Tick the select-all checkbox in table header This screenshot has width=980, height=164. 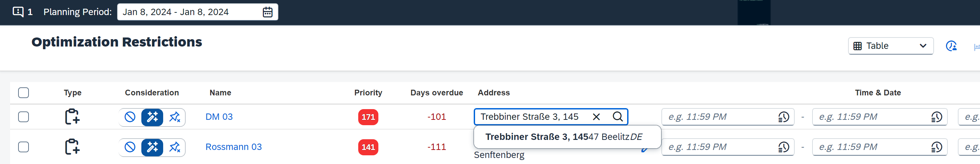[24, 93]
